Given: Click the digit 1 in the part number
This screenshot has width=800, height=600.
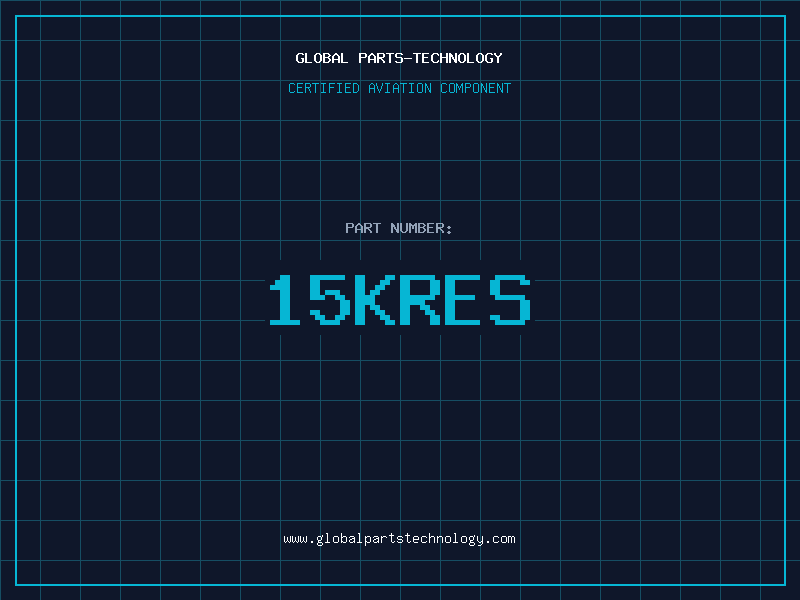Looking at the screenshot, I should [285, 300].
